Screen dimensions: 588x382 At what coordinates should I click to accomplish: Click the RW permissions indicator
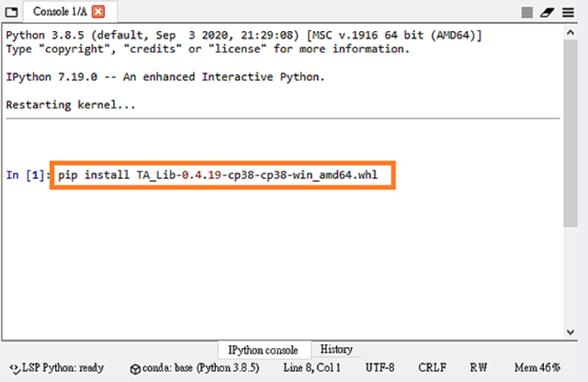(x=479, y=367)
